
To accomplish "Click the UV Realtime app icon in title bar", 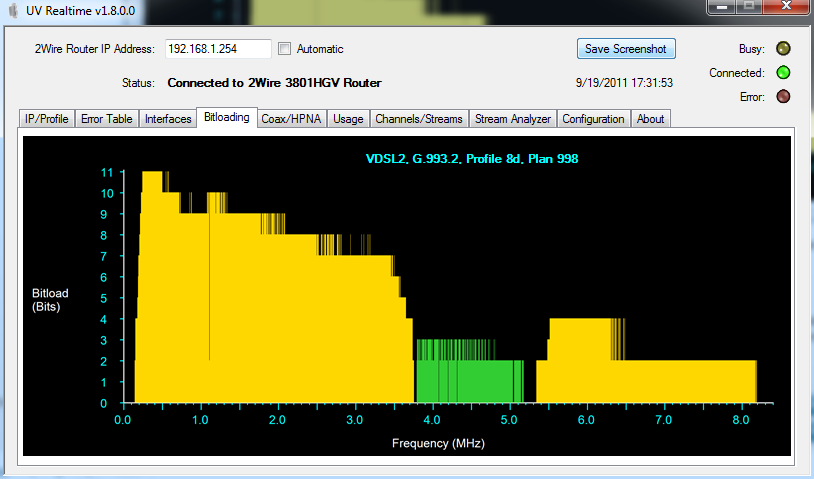I will coord(13,11).
